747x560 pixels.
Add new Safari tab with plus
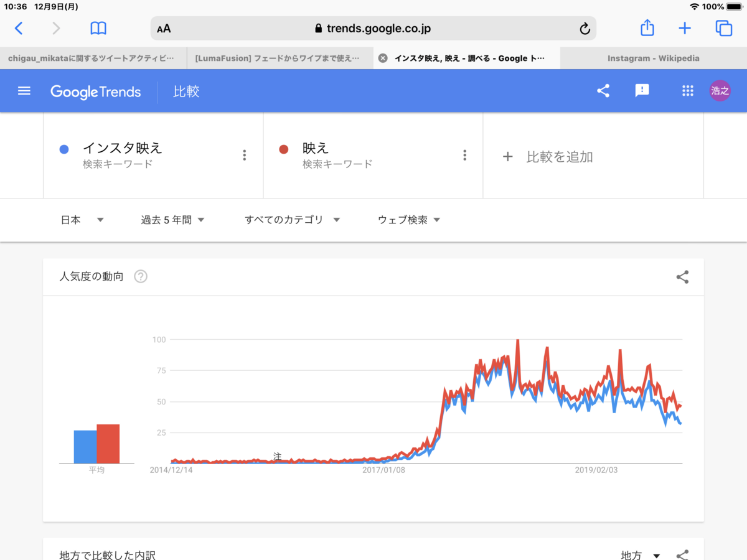685,28
